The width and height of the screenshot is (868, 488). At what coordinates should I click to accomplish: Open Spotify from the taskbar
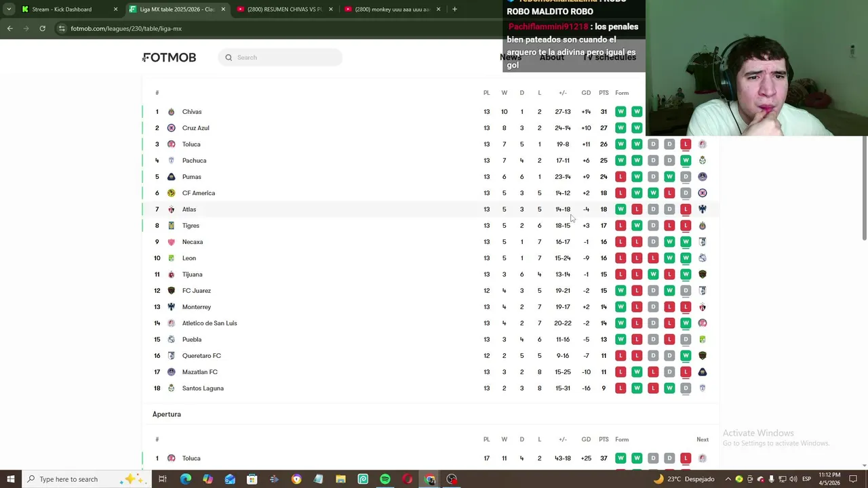click(385, 479)
